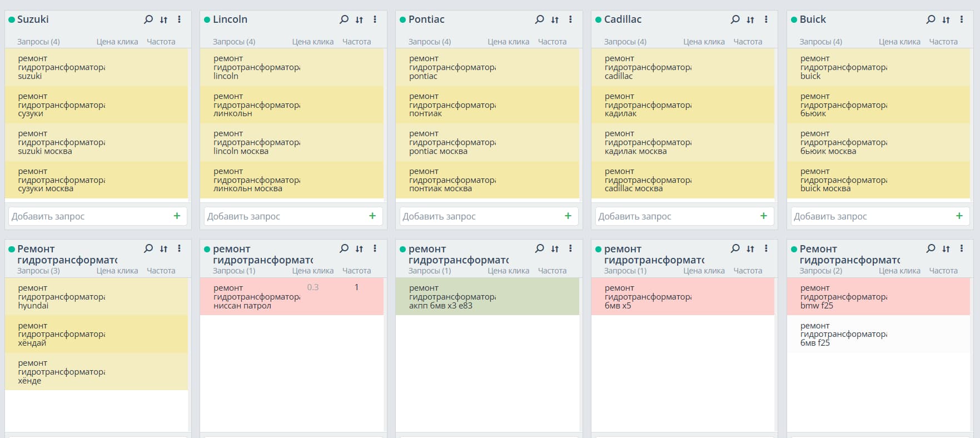The image size is (980, 438).
Task: Toggle the green status dot of Cadillac group
Action: tap(598, 20)
